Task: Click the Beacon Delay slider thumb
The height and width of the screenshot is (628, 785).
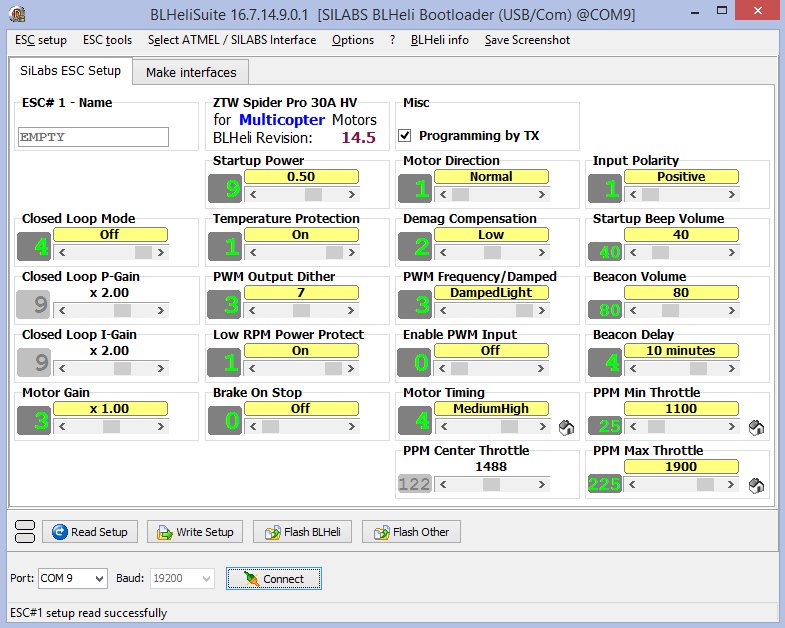Action: pos(698,369)
